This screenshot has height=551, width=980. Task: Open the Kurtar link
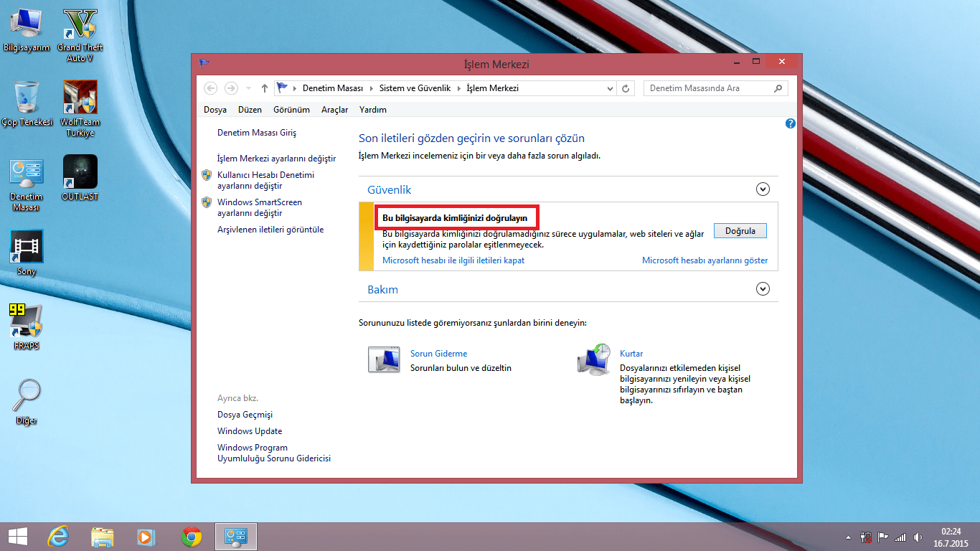[x=631, y=354]
